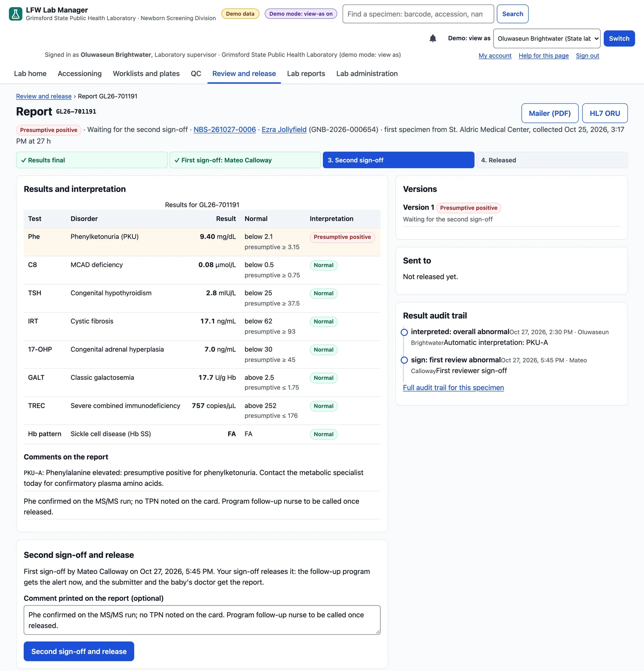Click the Demo mode: view-as on badge
Viewport: 644px width, 671px height.
pyautogui.click(x=301, y=14)
